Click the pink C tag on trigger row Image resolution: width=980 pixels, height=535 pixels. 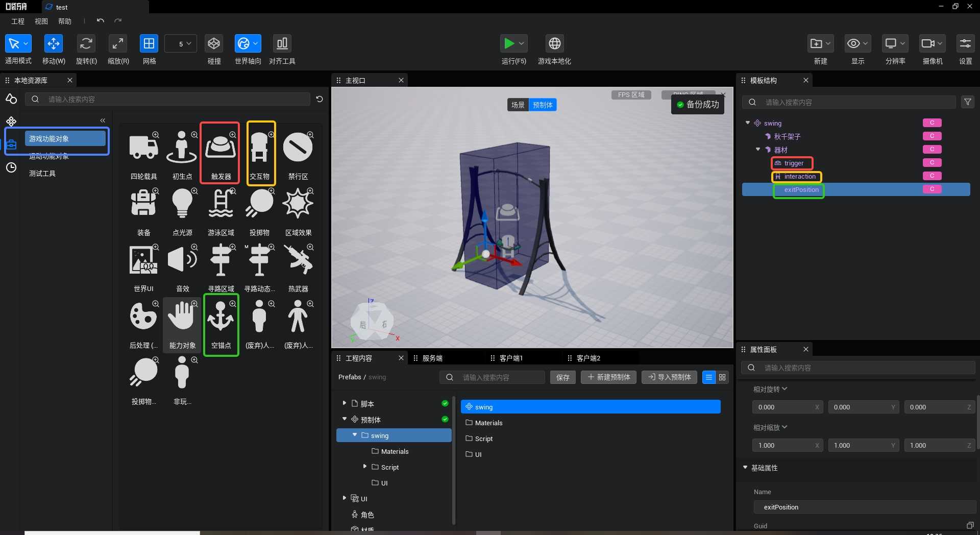tap(932, 163)
